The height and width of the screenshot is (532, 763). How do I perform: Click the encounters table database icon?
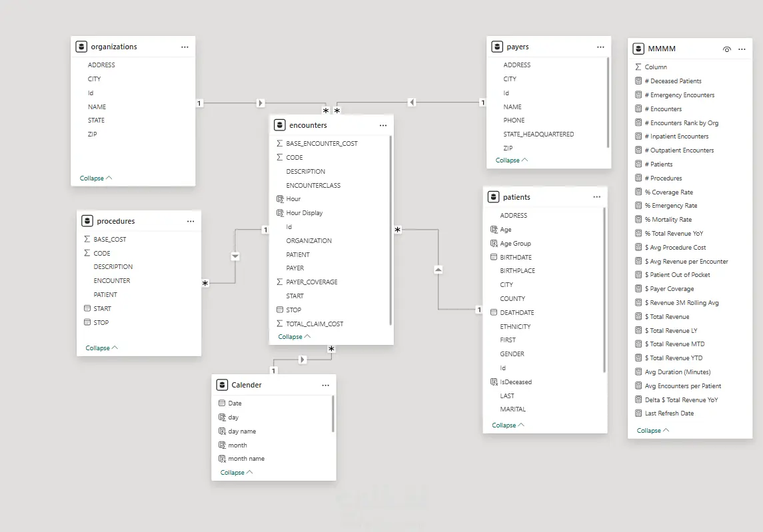(280, 125)
